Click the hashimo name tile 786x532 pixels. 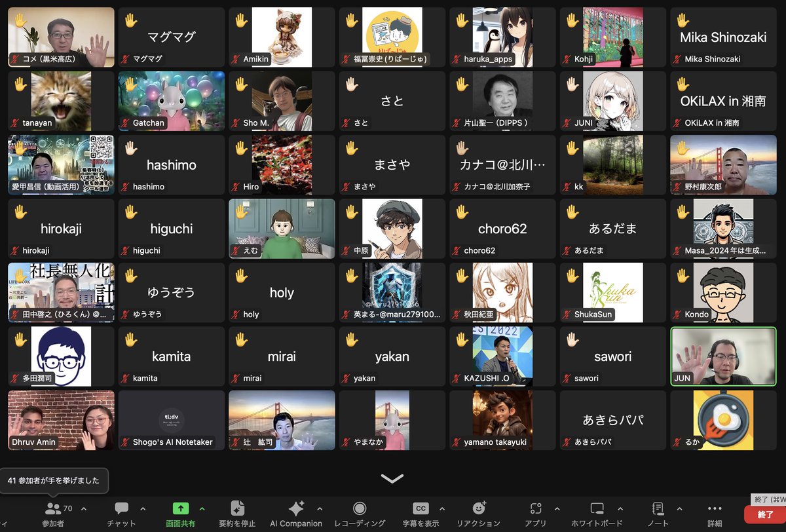[x=172, y=165]
